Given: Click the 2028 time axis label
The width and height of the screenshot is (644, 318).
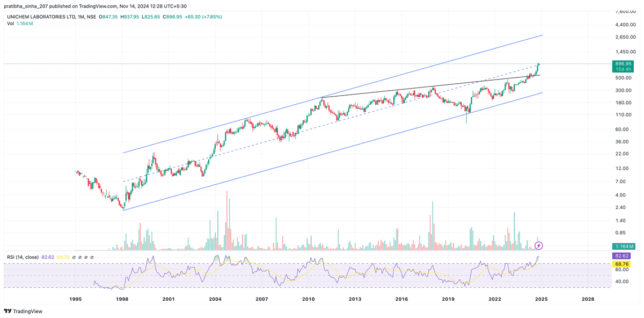Looking at the screenshot, I should tap(588, 299).
